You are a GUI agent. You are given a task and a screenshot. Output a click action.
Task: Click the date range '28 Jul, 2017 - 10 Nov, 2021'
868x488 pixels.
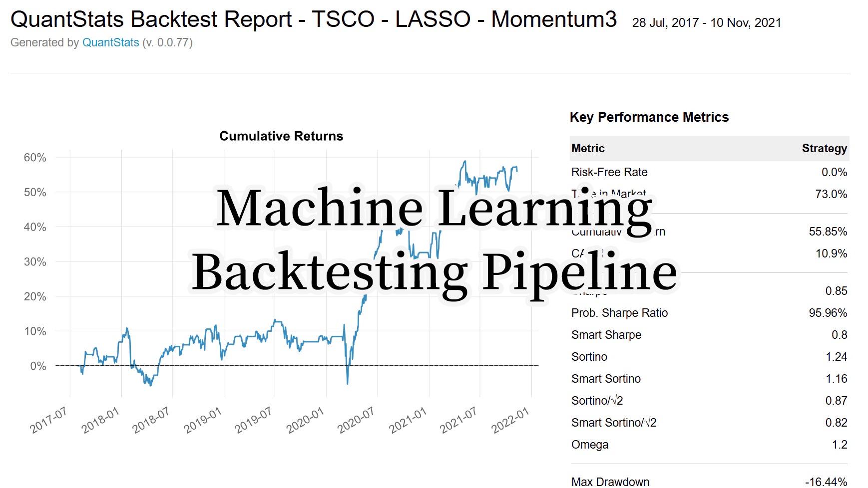706,23
